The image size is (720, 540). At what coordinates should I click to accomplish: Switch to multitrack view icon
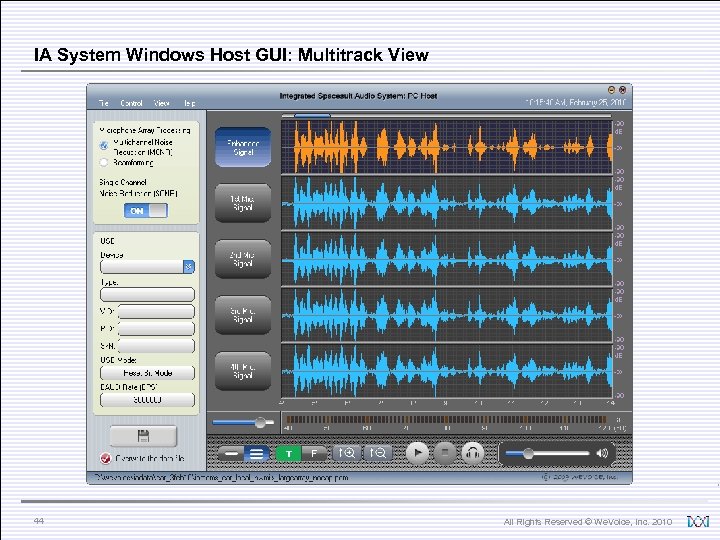tap(257, 454)
